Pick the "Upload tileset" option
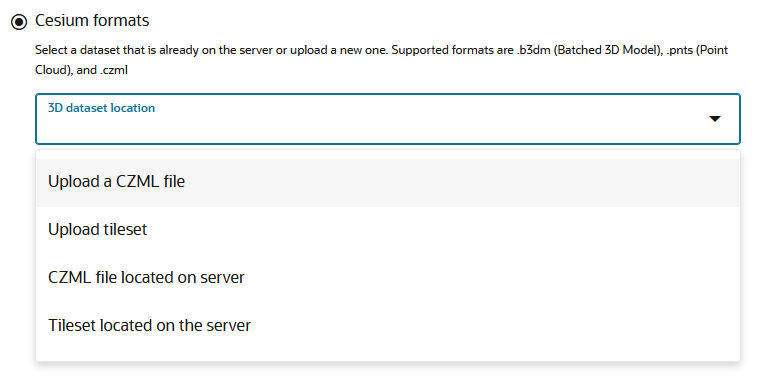This screenshot has width=771, height=390. (387, 230)
